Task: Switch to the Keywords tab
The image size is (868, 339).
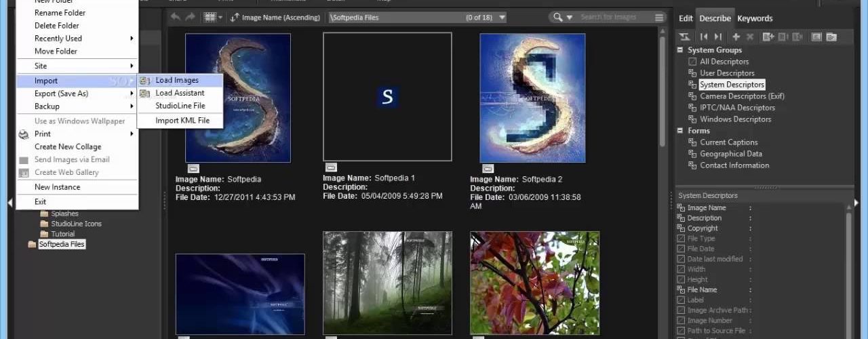Action: point(755,18)
